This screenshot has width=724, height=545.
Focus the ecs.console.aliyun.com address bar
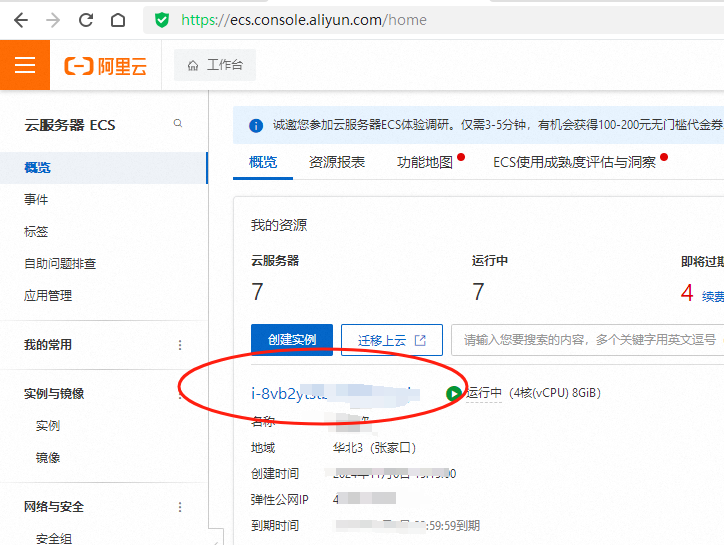pyautogui.click(x=434, y=20)
